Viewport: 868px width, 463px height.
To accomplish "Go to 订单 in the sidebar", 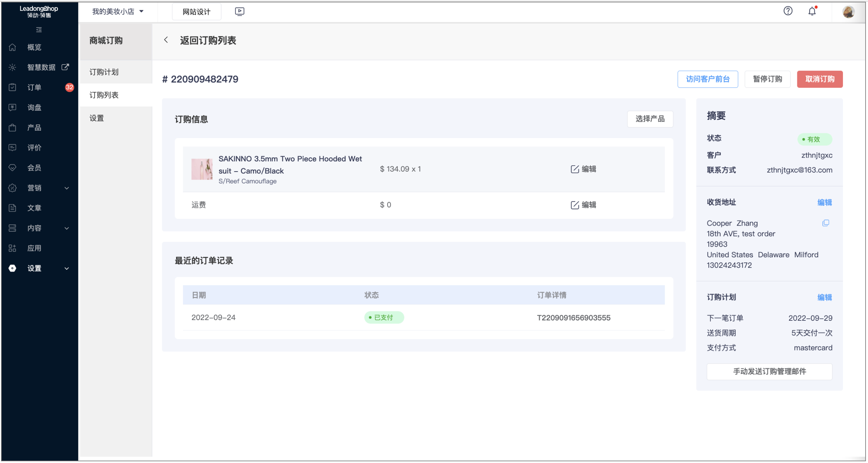I will coord(34,87).
